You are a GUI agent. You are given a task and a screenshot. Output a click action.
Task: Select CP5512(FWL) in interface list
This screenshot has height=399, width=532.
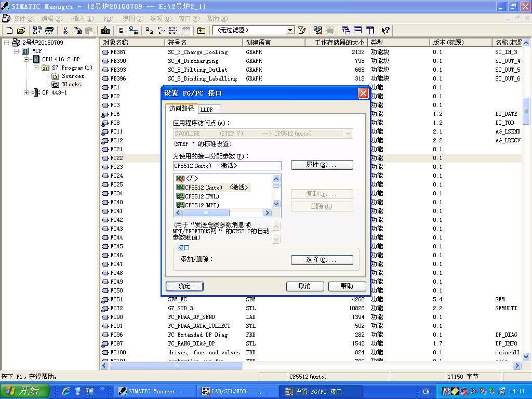198,196
